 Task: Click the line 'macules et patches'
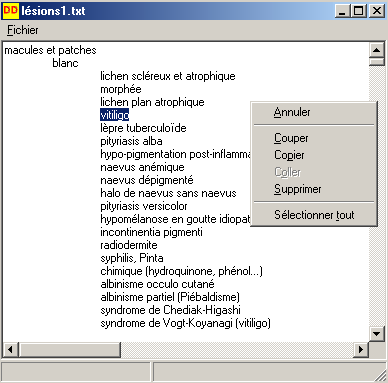50,50
